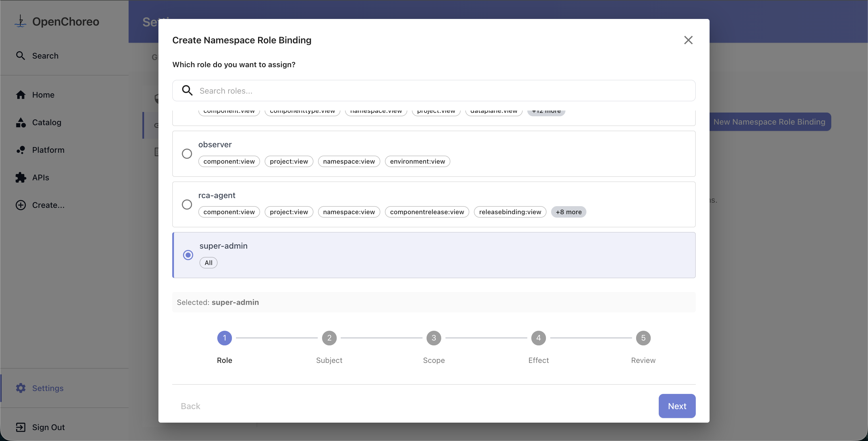
Task: Open Platform section icon
Action: coord(21,150)
